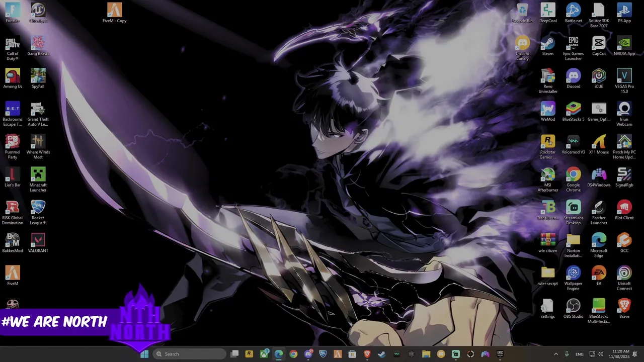The width and height of the screenshot is (644, 362).
Task: Click the NVIDIA App shortcut
Action: pos(624,46)
